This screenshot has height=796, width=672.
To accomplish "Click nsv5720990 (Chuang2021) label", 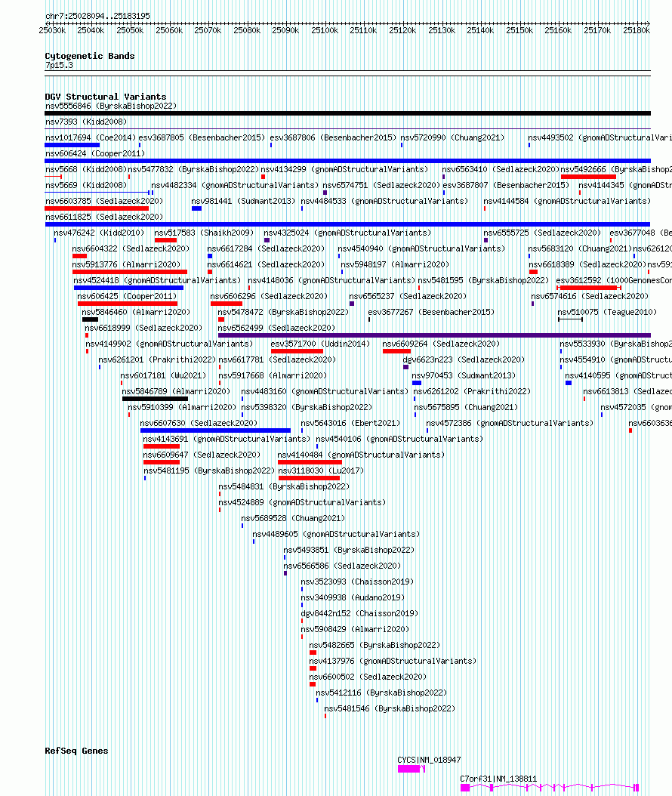I will (453, 137).
